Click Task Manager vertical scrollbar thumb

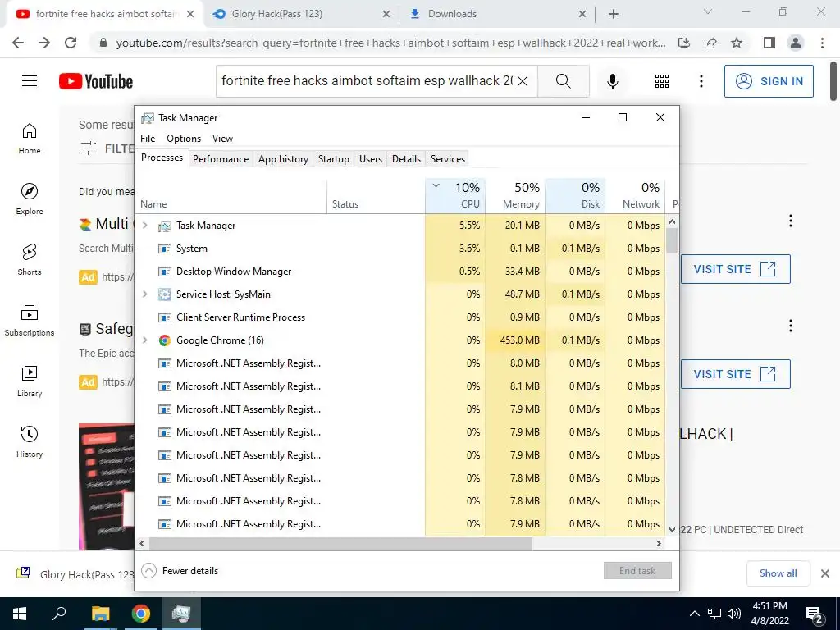pyautogui.click(x=673, y=240)
